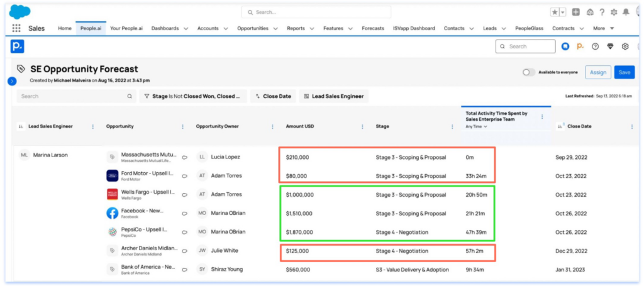Screen dimensions: 644x286
Task: Open Salesforce Setup gear in header
Action: pyautogui.click(x=614, y=12)
